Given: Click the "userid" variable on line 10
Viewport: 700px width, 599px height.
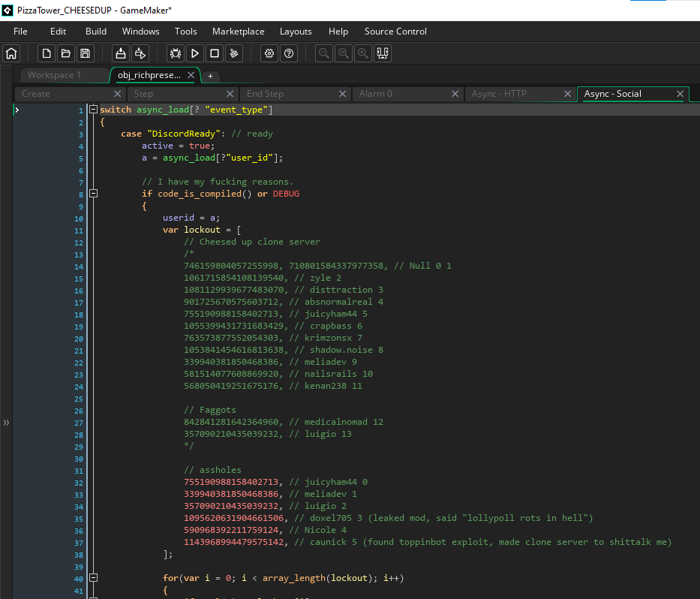Looking at the screenshot, I should [179, 218].
